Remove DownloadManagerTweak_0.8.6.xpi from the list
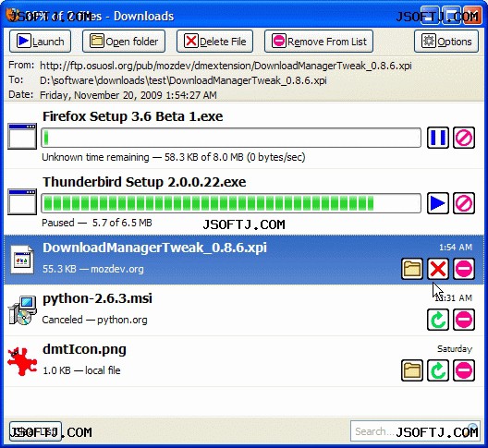488x448 pixels. pos(464,269)
